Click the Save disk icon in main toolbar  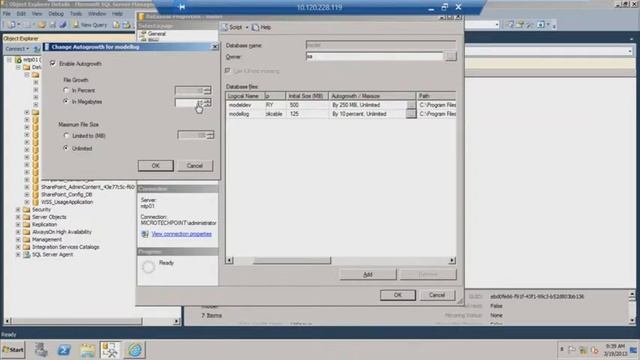[53, 25]
